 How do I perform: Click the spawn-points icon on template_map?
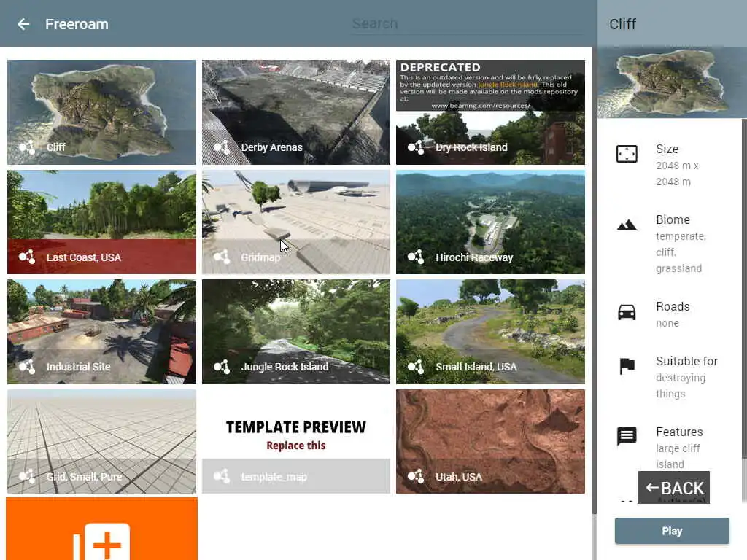coord(222,476)
